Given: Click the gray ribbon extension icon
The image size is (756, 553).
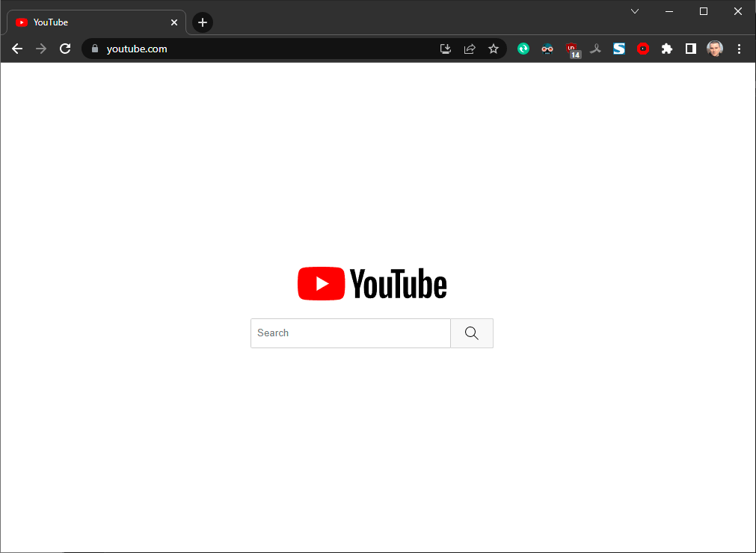Looking at the screenshot, I should [595, 49].
